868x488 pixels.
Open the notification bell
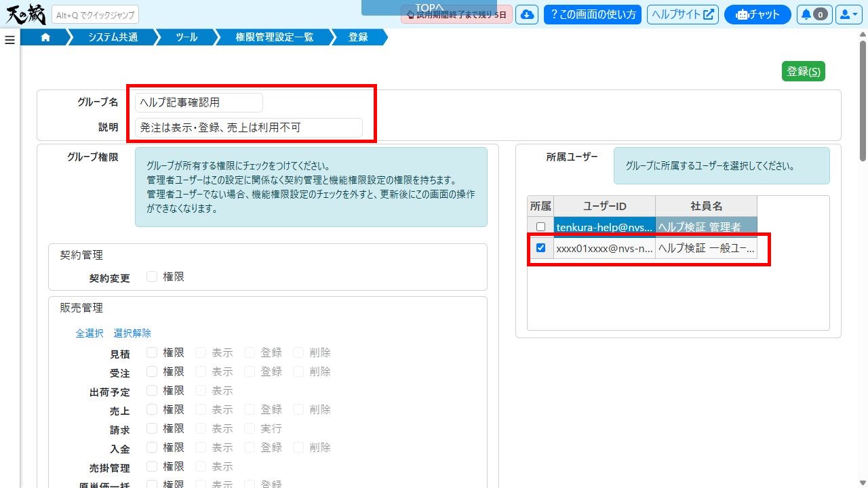(814, 14)
